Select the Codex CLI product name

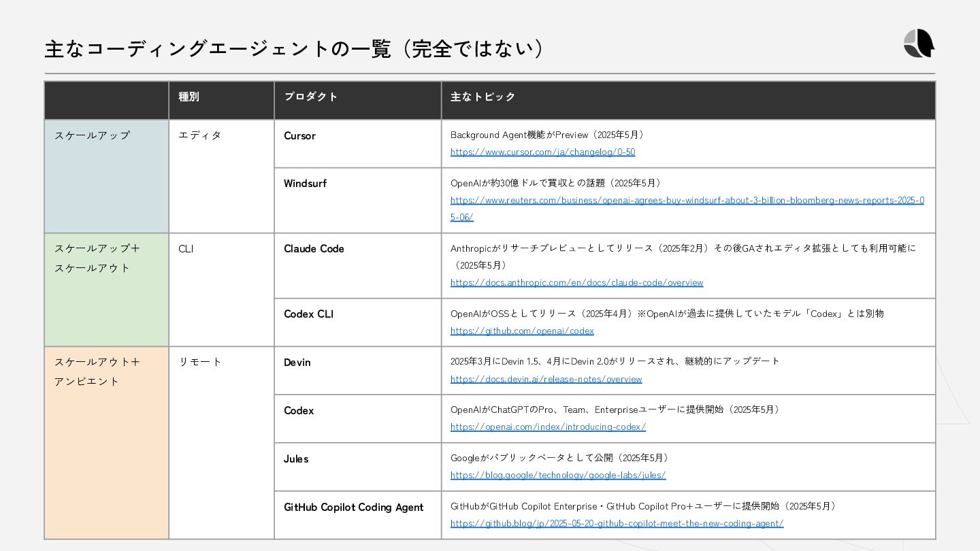tap(308, 314)
